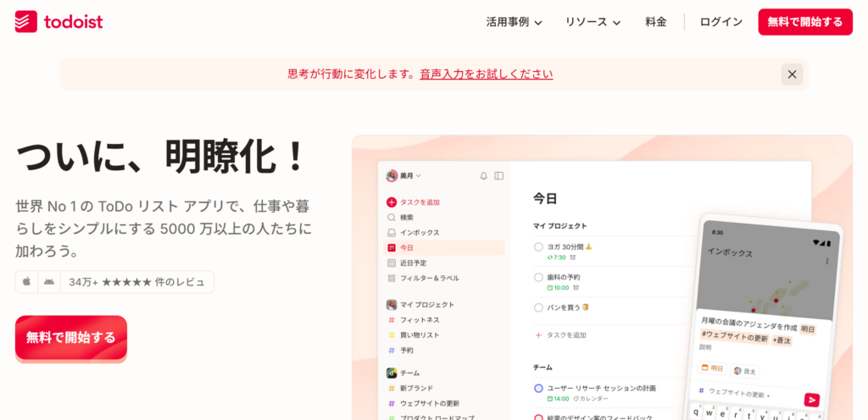
Task: Click the チーム workspace icon in sidebar
Action: point(392,373)
